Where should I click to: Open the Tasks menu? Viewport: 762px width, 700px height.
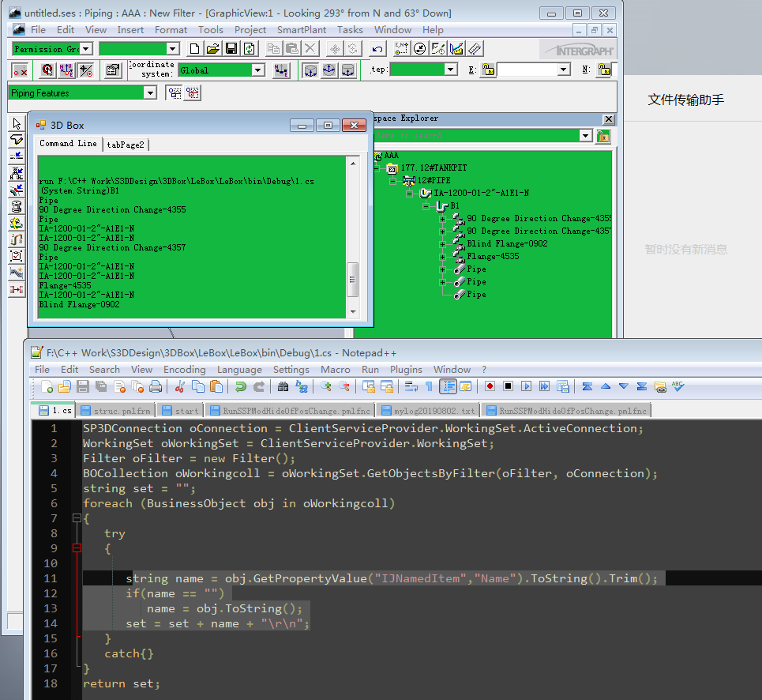tap(350, 30)
